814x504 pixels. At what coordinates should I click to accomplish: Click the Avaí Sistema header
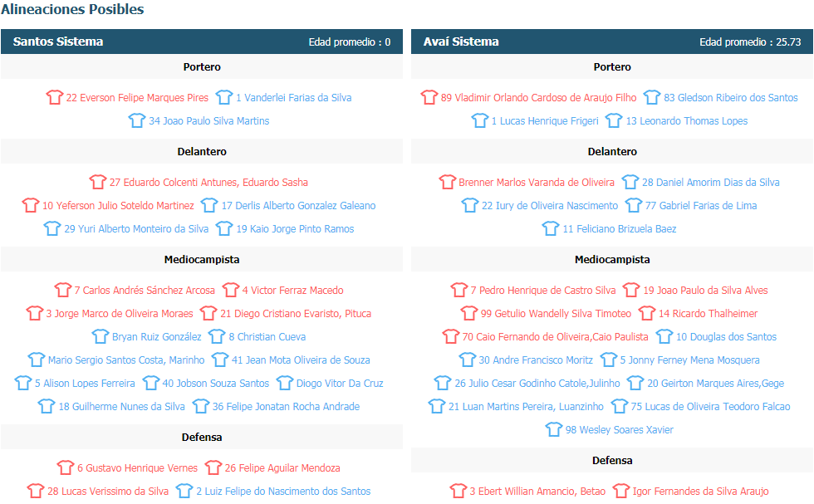(461, 42)
